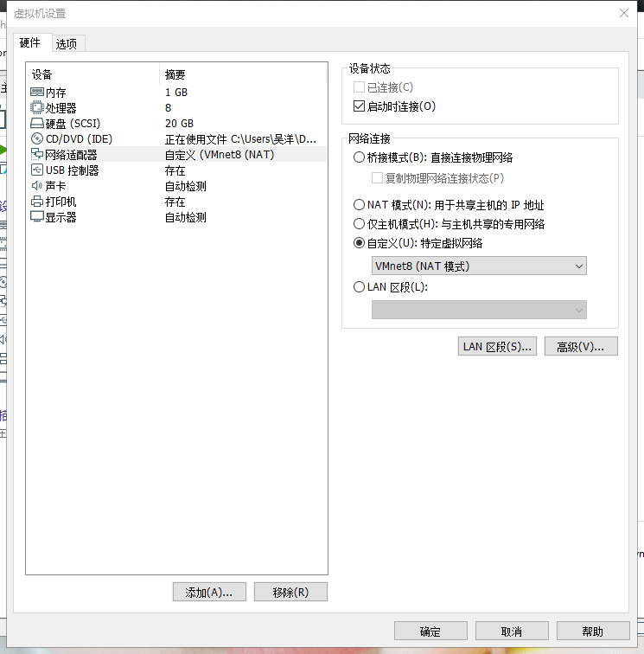Click the 移除(R) button
The height and width of the screenshot is (654, 644).
click(x=290, y=592)
